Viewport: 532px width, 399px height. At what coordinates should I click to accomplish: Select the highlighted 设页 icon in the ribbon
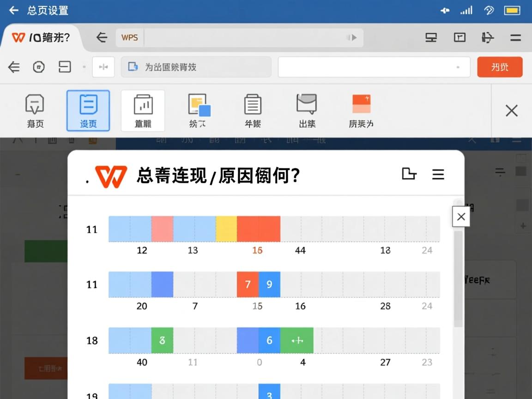point(88,110)
